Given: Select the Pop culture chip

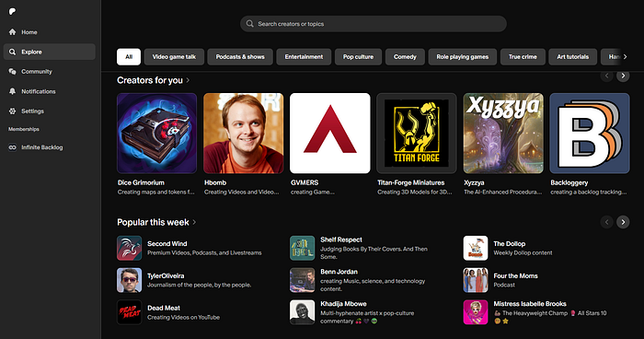Looking at the screenshot, I should (358, 57).
